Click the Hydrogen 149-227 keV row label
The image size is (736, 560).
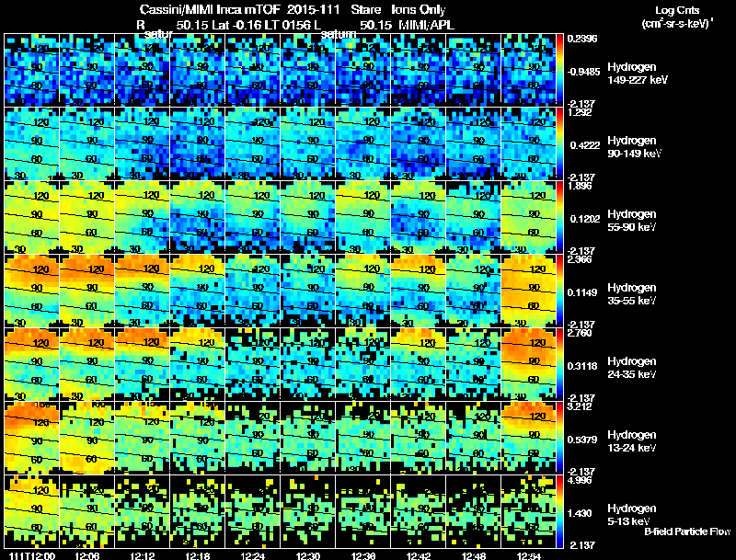pos(637,74)
